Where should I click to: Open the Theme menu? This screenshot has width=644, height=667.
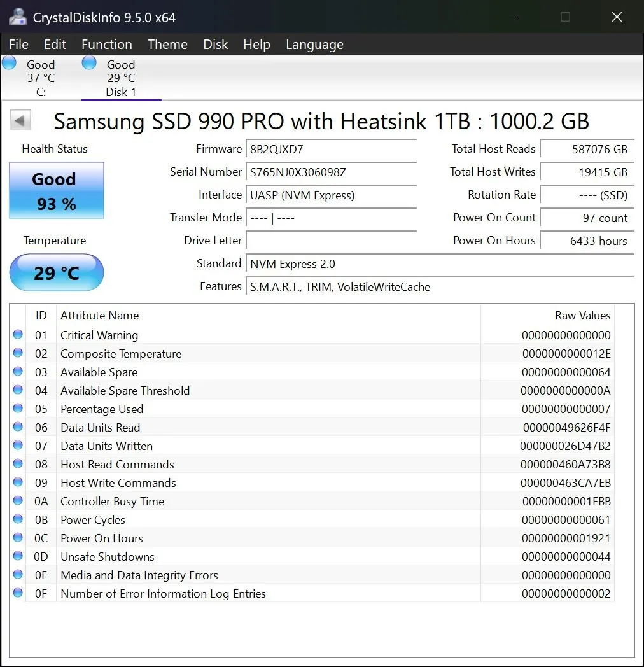tap(167, 45)
